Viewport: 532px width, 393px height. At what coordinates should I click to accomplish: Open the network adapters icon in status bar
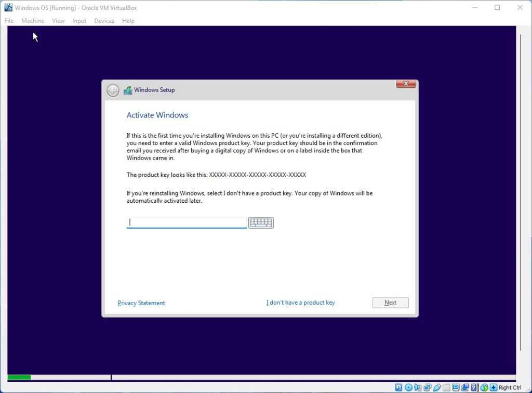428,387
